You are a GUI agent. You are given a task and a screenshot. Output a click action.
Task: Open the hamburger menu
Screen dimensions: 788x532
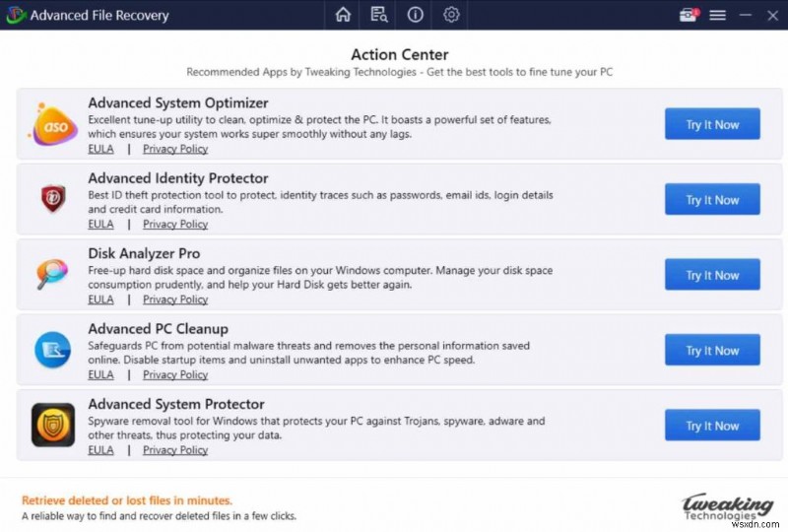(718, 15)
